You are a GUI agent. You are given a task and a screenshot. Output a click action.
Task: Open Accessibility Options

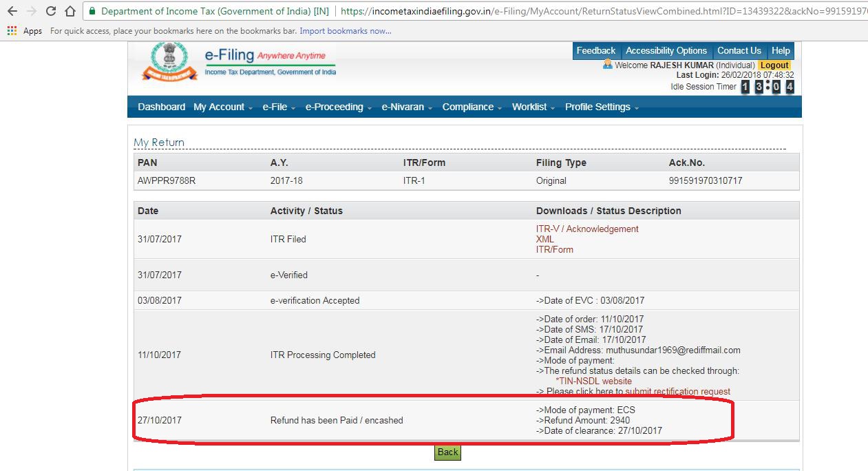pyautogui.click(x=666, y=51)
